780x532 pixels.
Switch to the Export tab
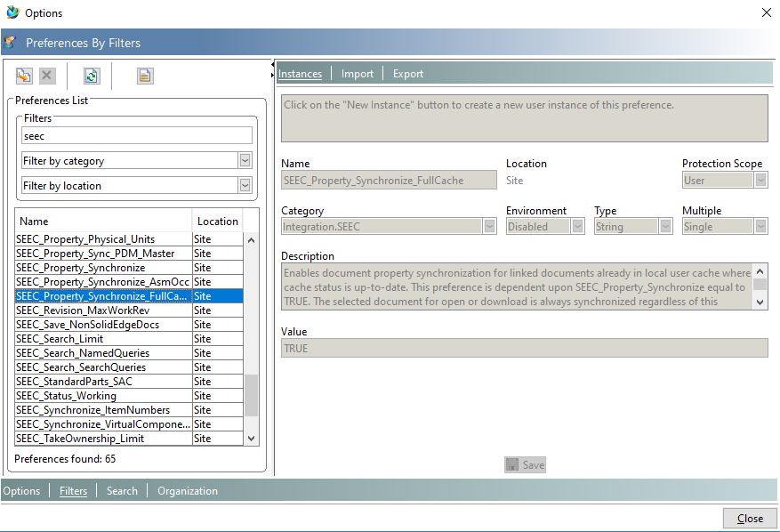click(x=407, y=74)
